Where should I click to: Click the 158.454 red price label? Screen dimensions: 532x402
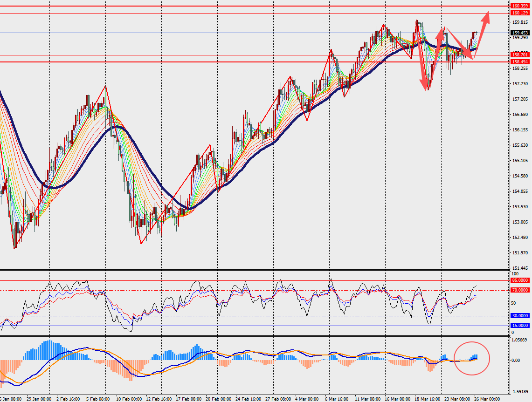[520, 61]
